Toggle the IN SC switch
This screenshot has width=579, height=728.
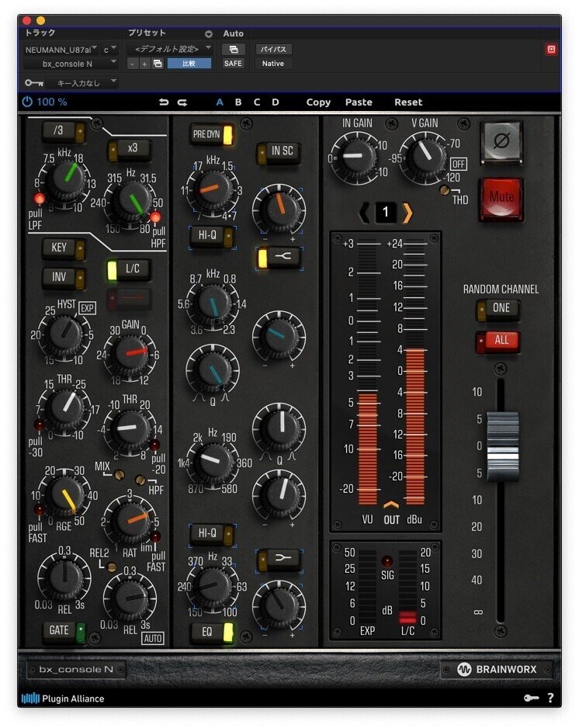(279, 152)
